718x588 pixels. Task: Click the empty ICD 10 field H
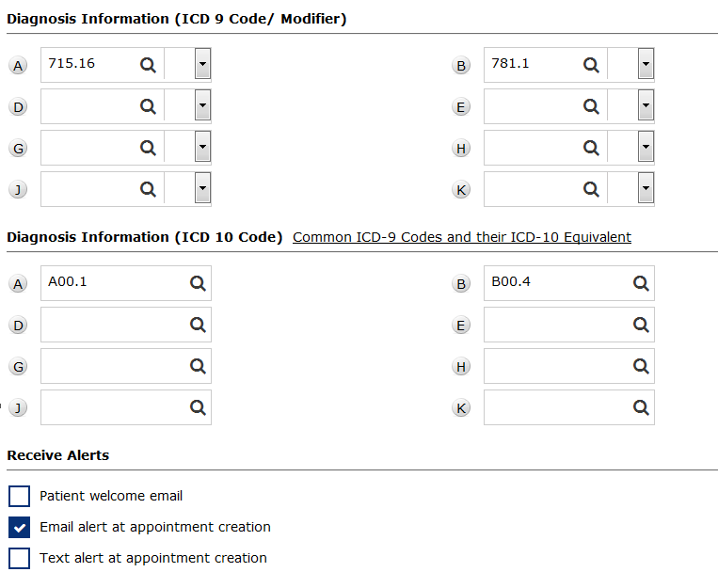[x=555, y=366]
